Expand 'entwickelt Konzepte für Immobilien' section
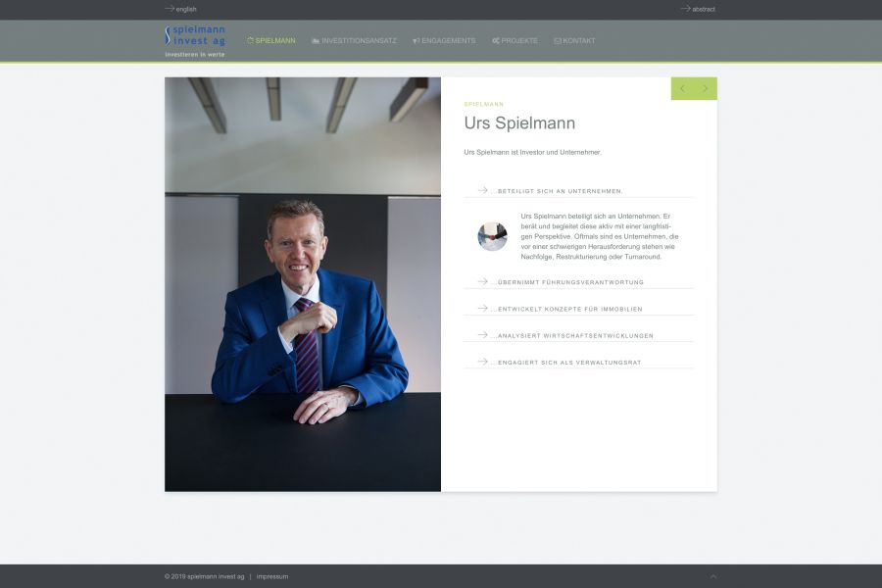The image size is (882, 588). pos(579,309)
